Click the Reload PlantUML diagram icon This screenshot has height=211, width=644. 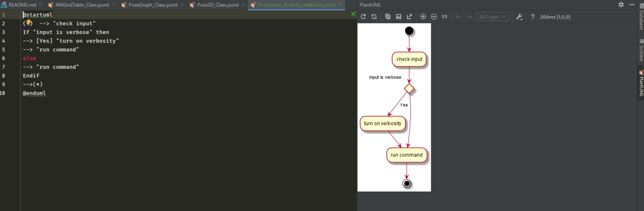pyautogui.click(x=363, y=17)
